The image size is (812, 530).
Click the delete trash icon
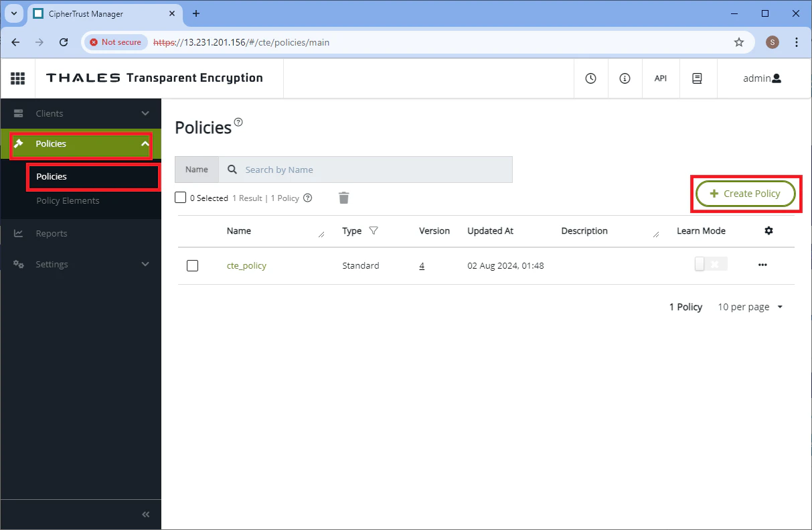click(x=343, y=198)
